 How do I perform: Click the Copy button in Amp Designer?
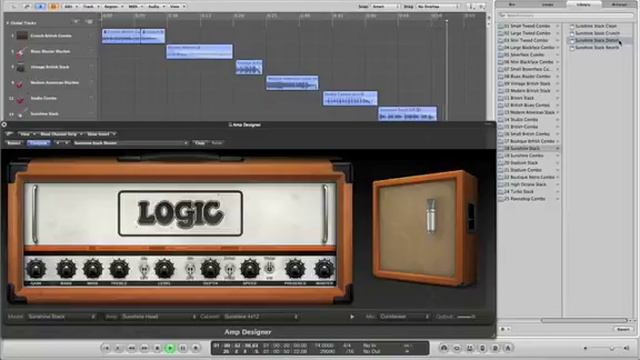click(200, 143)
